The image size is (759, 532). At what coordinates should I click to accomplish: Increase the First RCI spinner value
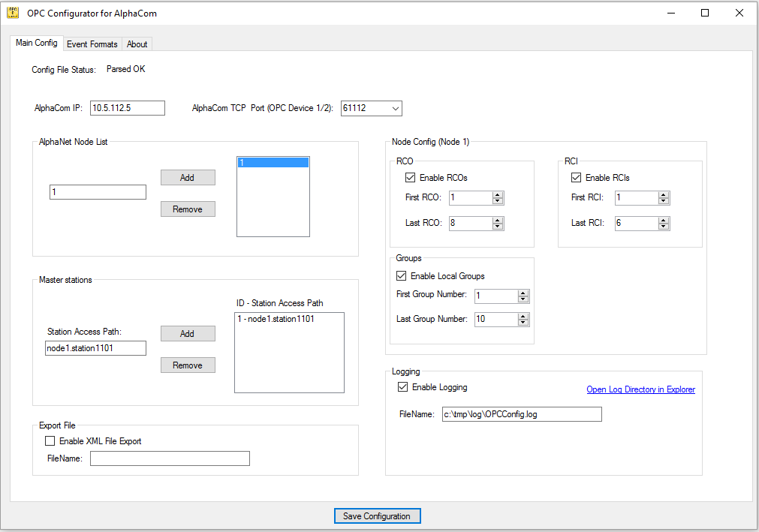click(x=663, y=195)
